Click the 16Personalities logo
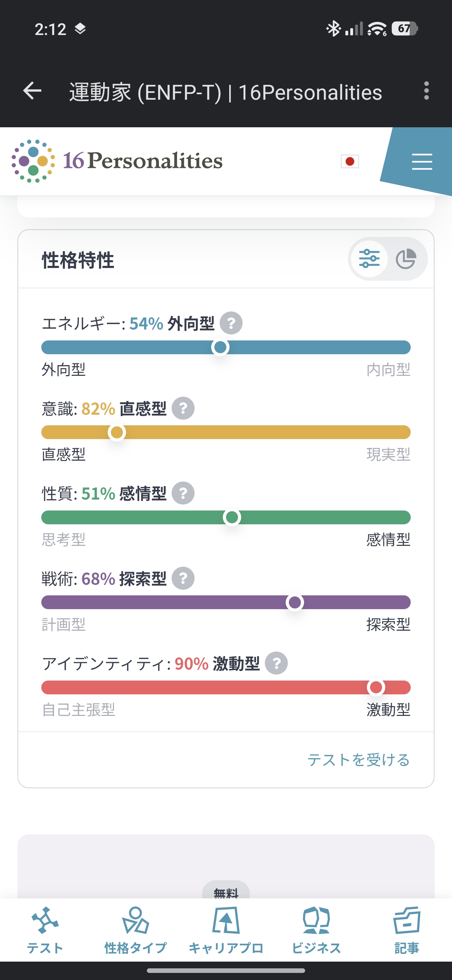 [117, 161]
